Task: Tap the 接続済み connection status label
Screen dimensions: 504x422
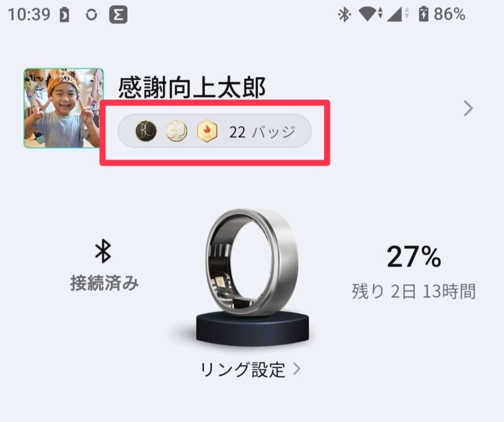Action: (x=104, y=283)
